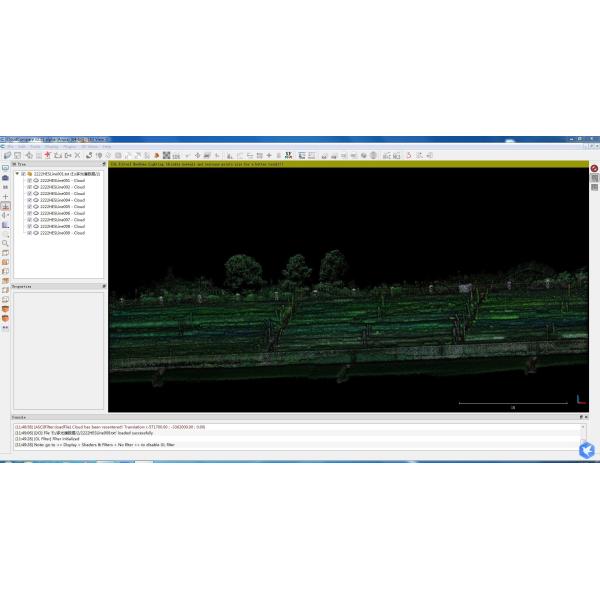This screenshot has height=600, width=600.
Task: Float the DB Tree panel
Action: click(x=104, y=164)
